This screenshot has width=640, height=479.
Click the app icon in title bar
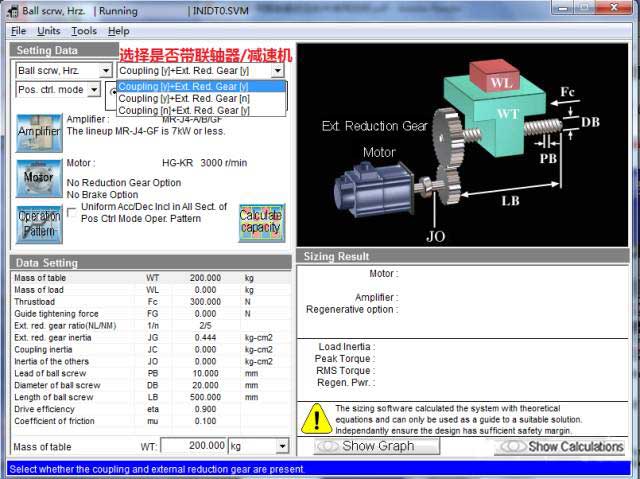tap(10, 11)
